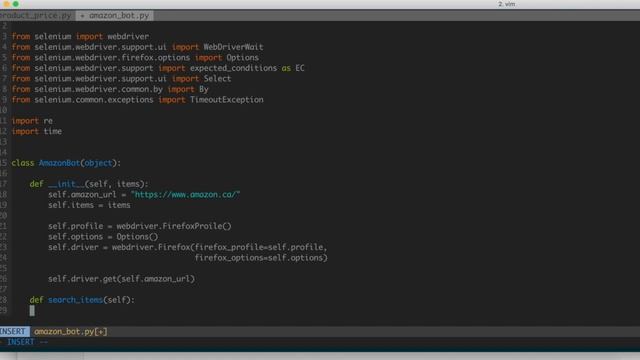The width and height of the screenshot is (640, 360).
Task: Click the block cursor on line 29
Action: pos(32,311)
